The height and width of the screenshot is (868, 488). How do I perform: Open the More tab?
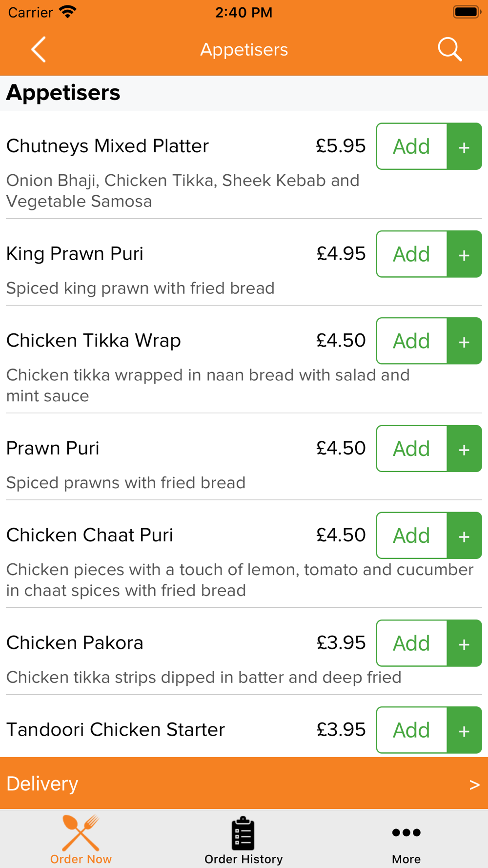coord(406,841)
